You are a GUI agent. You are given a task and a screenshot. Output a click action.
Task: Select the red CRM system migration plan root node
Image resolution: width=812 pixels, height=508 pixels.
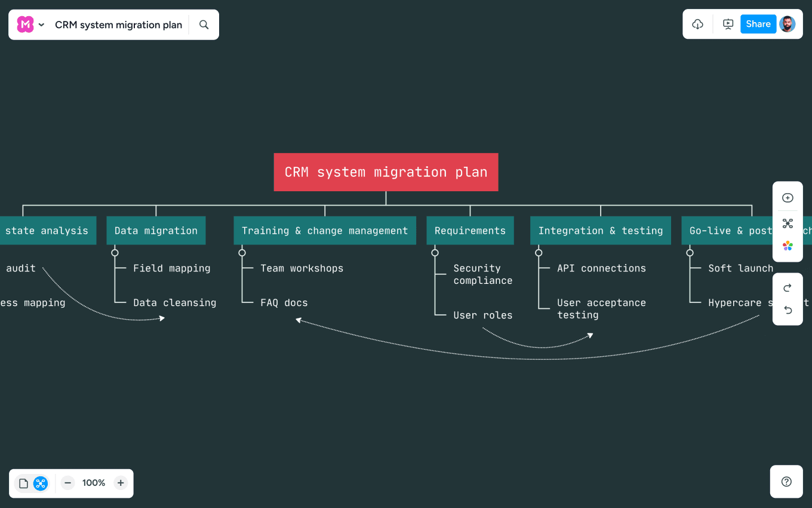(x=386, y=172)
